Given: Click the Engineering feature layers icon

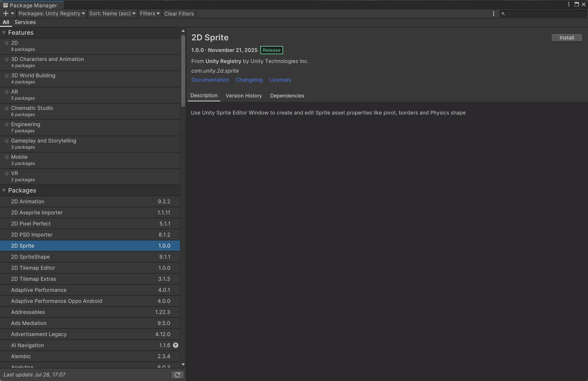Looking at the screenshot, I should coord(6,125).
